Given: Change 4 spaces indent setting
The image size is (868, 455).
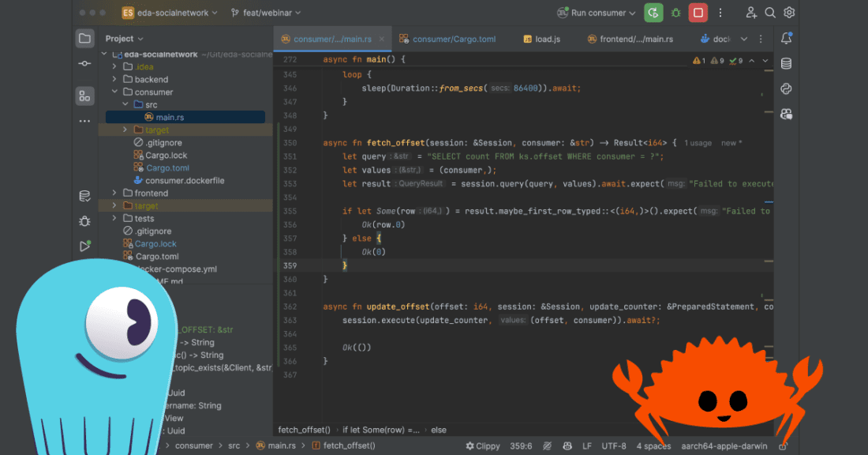Looking at the screenshot, I should 653,446.
